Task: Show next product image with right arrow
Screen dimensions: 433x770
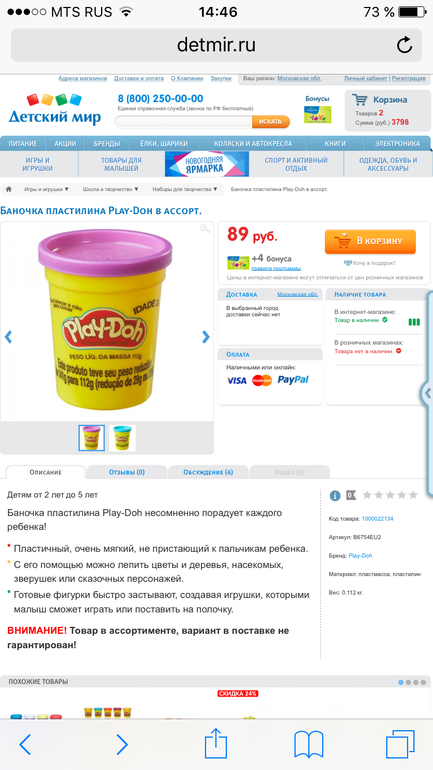Action: 206,337
